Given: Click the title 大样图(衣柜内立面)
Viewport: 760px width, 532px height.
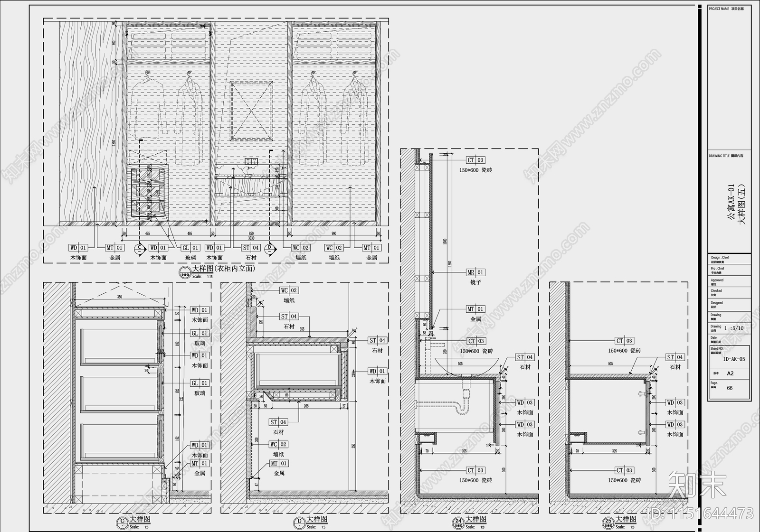Looking at the screenshot, I should [223, 269].
